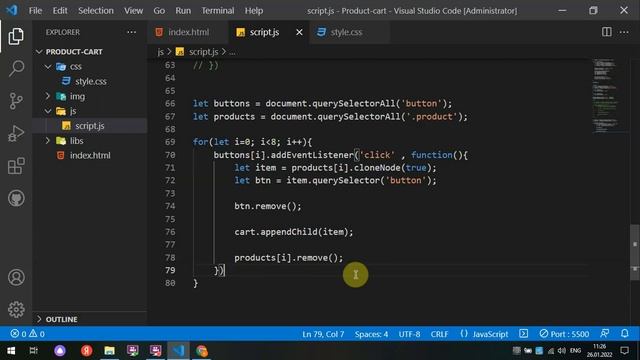Click the feedback icon in status bar

(x=604, y=334)
